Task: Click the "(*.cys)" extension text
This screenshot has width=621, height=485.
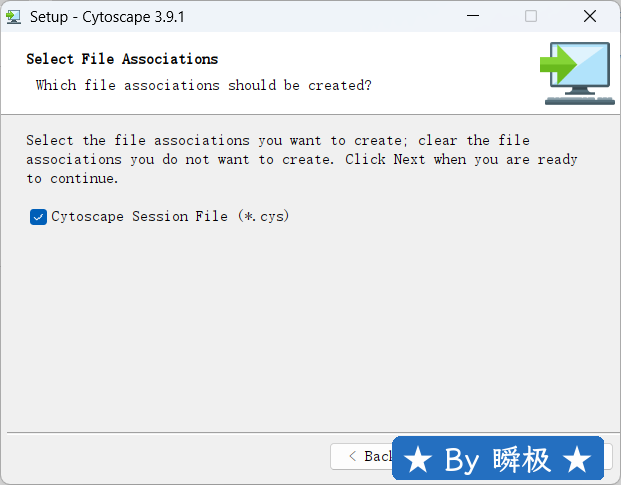Action: point(264,216)
